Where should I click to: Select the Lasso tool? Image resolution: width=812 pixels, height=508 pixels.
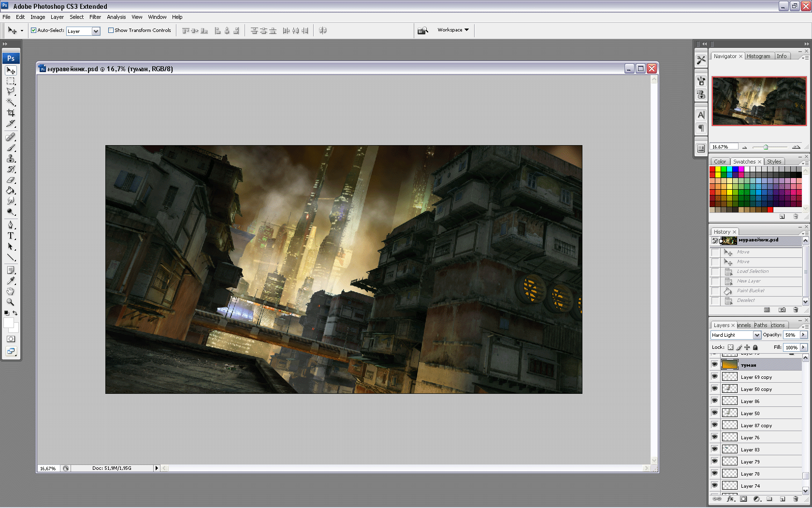[11, 91]
